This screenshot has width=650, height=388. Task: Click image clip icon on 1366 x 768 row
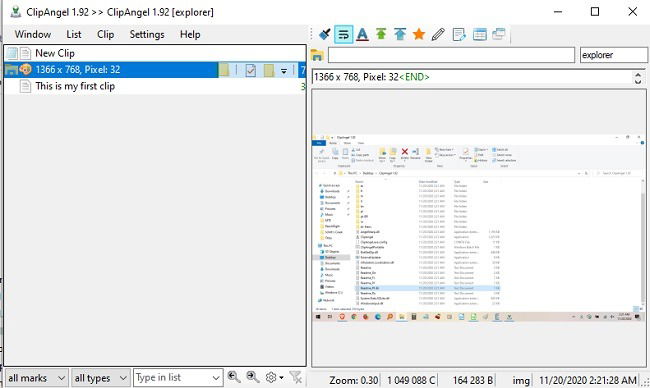[25, 70]
